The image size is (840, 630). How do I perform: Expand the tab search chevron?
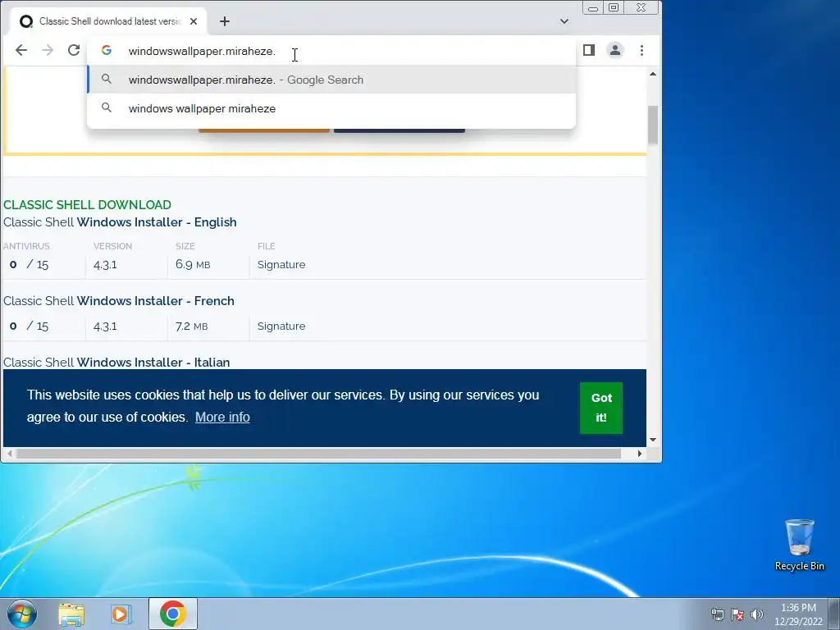pyautogui.click(x=564, y=21)
